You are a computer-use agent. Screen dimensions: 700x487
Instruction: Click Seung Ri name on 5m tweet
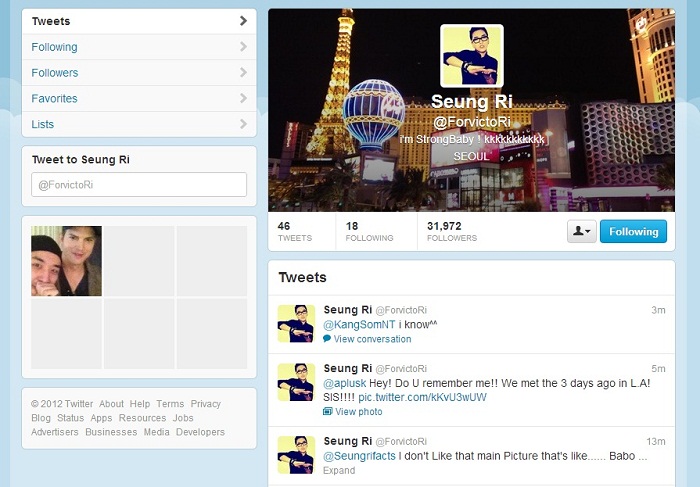[x=348, y=368]
